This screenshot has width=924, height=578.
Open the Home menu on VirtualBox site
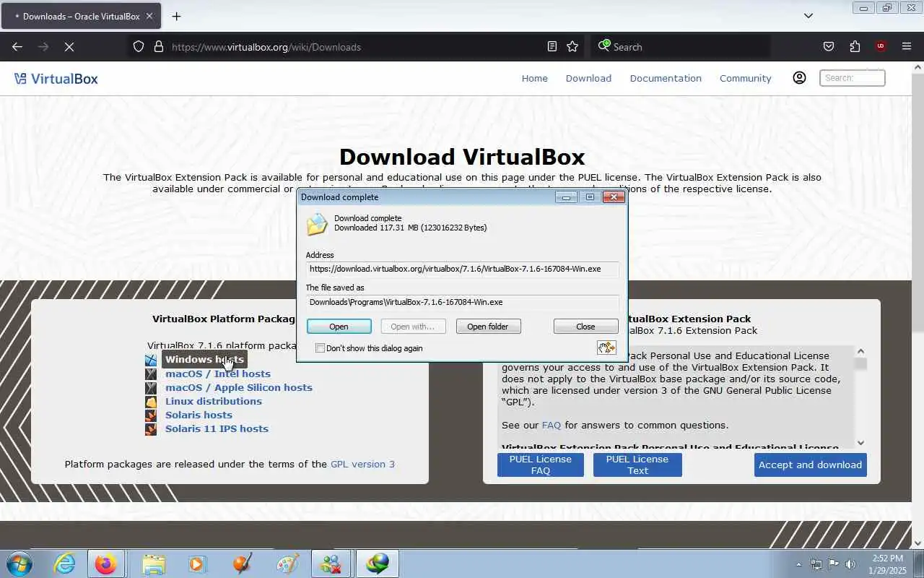pos(535,78)
